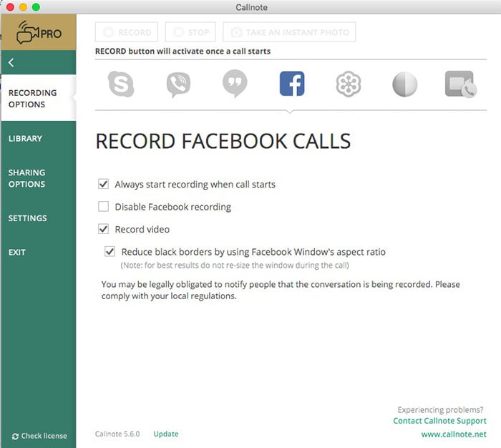Click EXIT in the sidebar
This screenshot has width=501, height=448.
pos(17,253)
